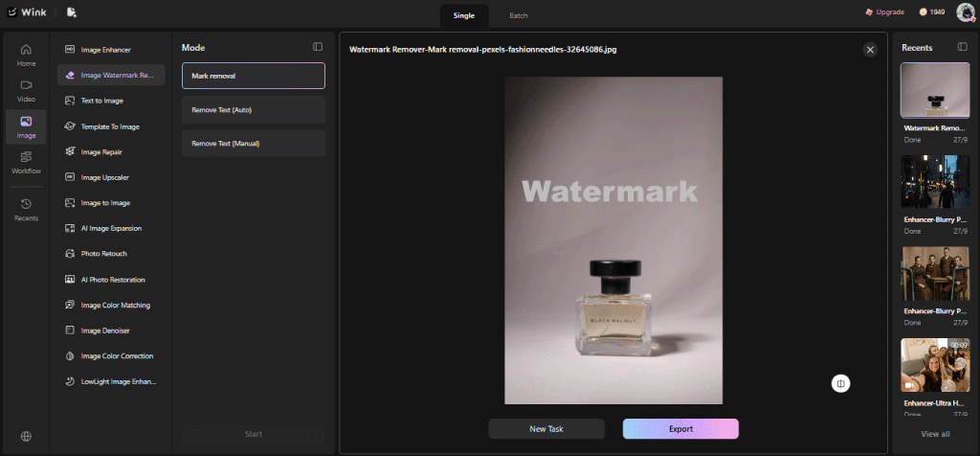Open the perfume bottle recent thumbnail
The height and width of the screenshot is (456, 980).
pos(935,91)
